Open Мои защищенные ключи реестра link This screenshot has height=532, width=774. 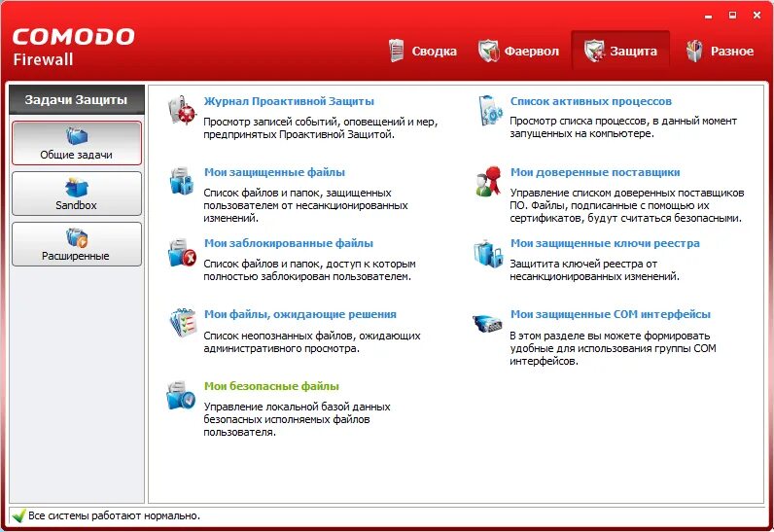tap(605, 243)
